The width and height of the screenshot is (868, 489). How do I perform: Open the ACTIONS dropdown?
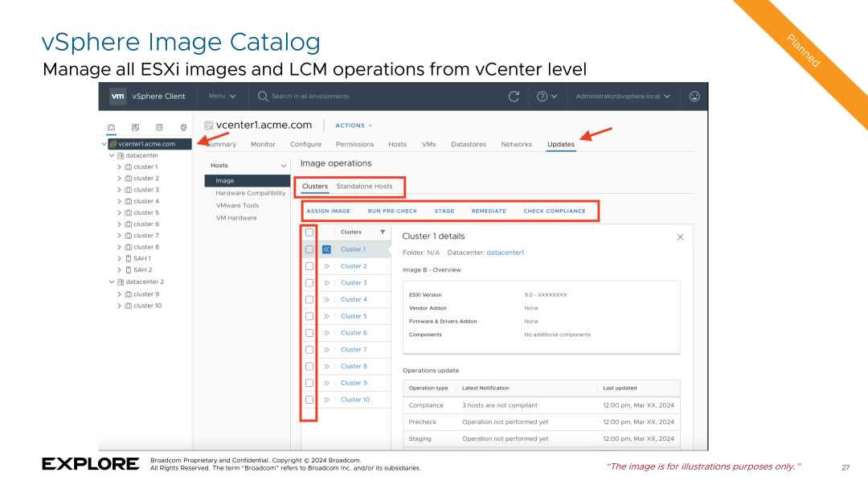tap(354, 125)
